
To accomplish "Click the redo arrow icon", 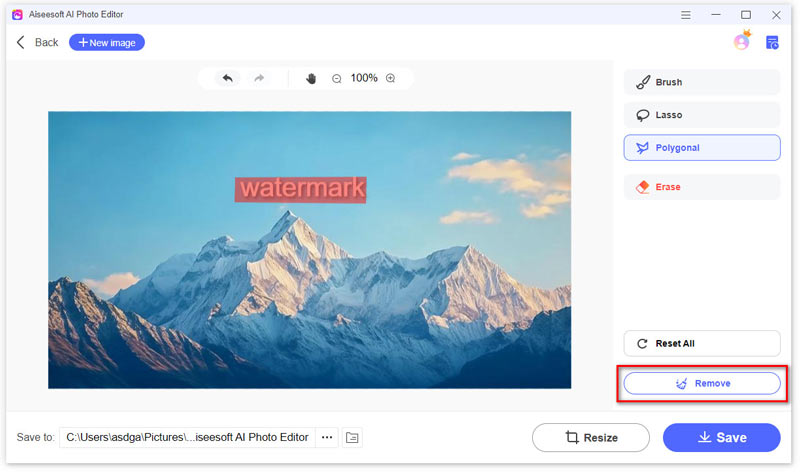I will click(x=259, y=78).
